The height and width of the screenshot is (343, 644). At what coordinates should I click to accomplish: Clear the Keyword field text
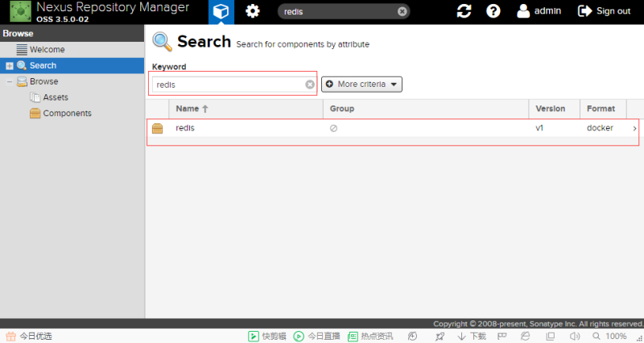click(310, 85)
